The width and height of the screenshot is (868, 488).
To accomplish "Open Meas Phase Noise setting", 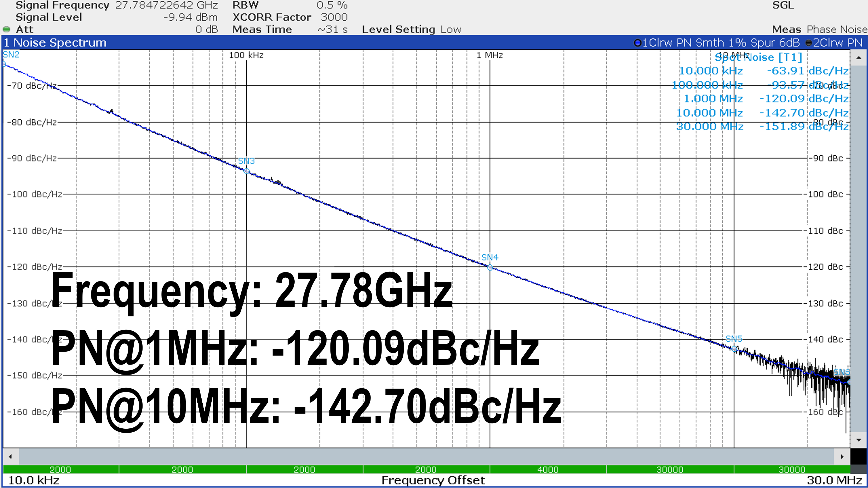I will [837, 29].
